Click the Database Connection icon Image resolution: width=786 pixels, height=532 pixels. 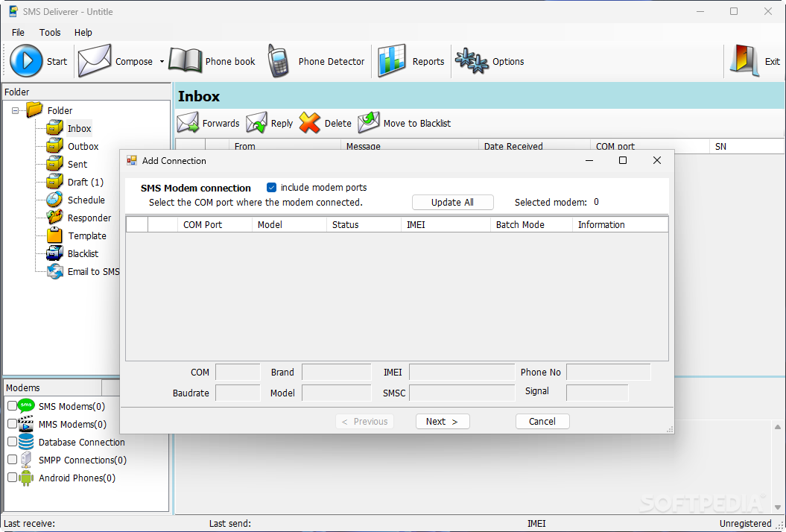tap(26, 442)
